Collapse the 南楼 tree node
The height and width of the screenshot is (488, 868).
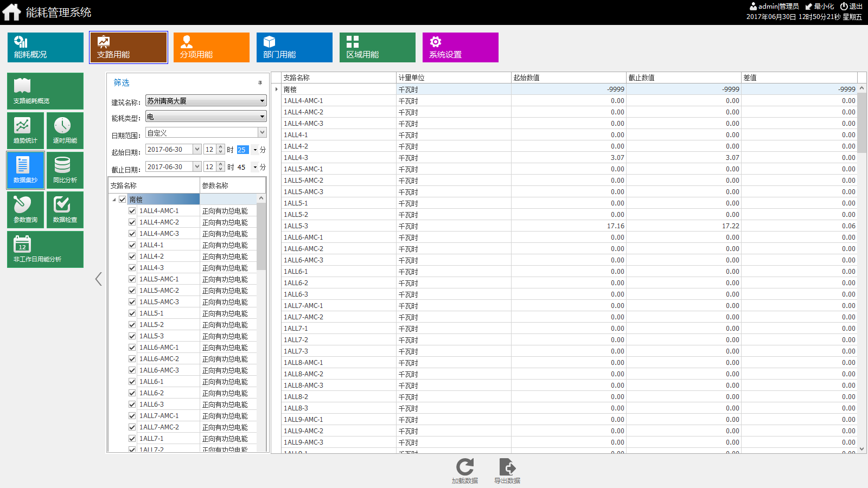[114, 200]
